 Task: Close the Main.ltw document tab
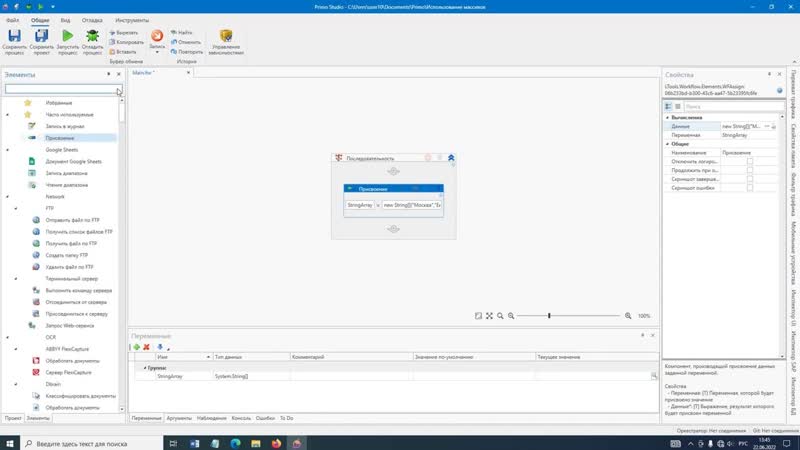[x=188, y=72]
